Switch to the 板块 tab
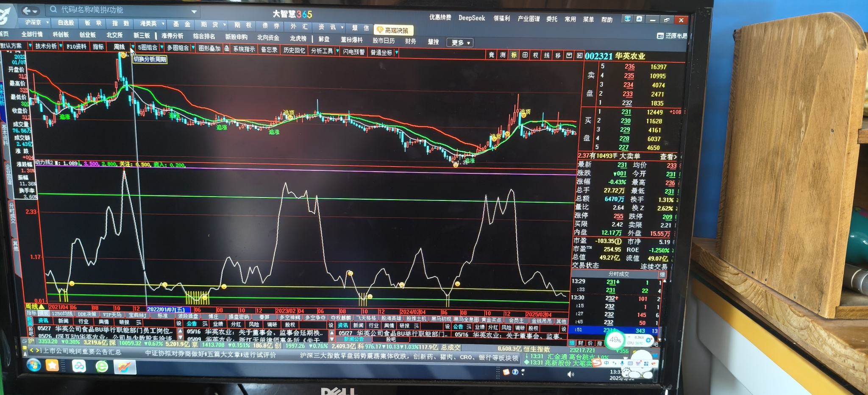The width and height of the screenshot is (868, 395). 93,23
